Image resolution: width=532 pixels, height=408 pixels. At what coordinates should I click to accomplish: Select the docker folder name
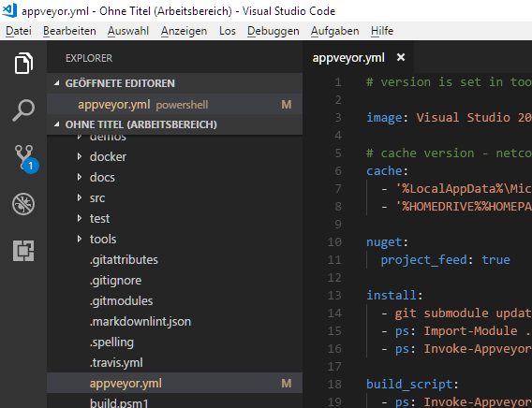coord(108,157)
